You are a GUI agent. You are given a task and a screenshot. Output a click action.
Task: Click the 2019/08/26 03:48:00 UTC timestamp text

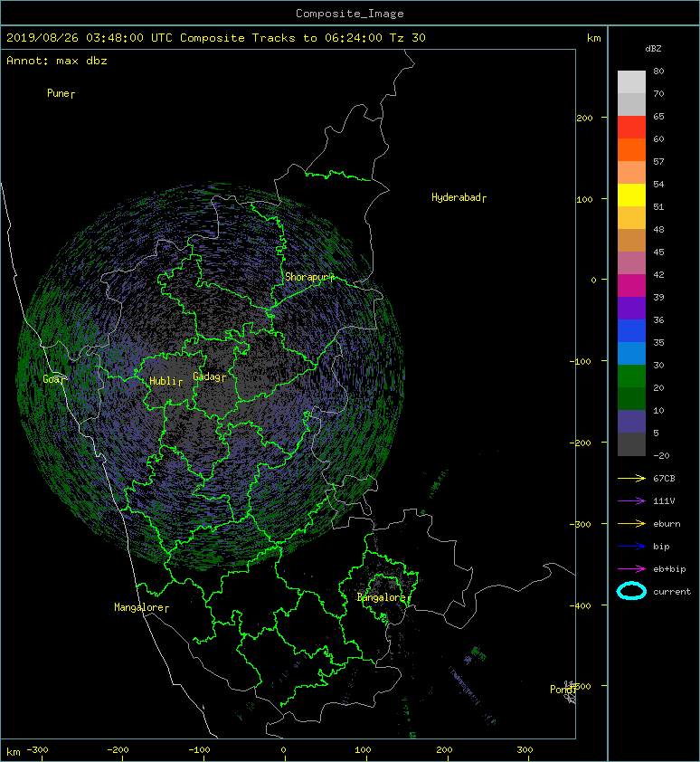90,38
